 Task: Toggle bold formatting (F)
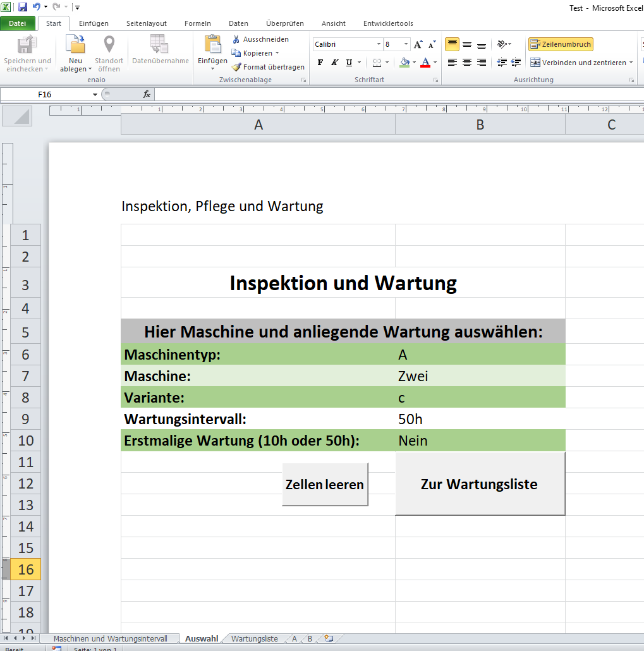[x=320, y=63]
